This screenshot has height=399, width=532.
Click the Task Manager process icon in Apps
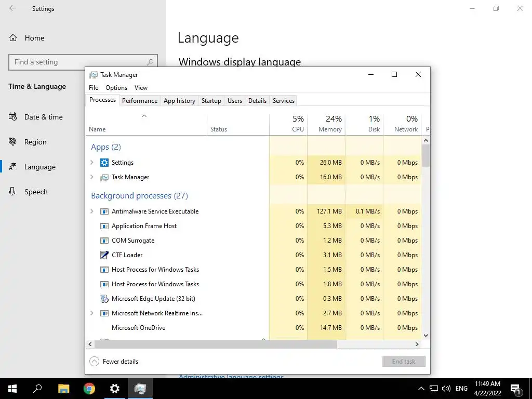[x=104, y=177]
